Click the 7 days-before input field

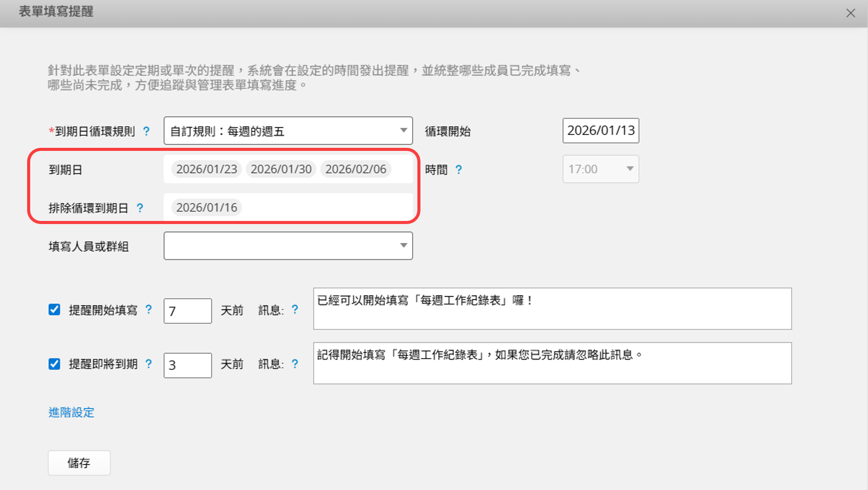click(187, 311)
